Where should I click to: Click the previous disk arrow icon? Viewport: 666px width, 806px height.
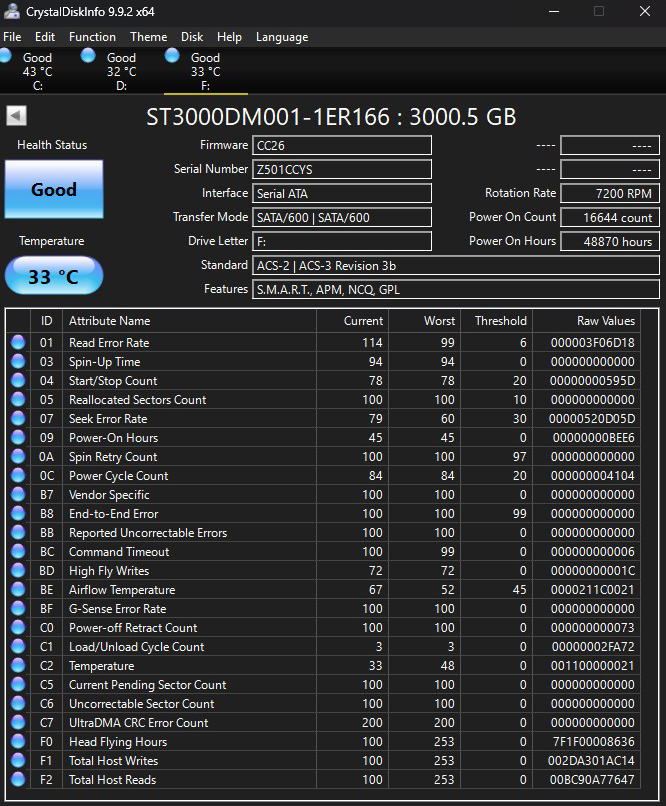point(16,116)
